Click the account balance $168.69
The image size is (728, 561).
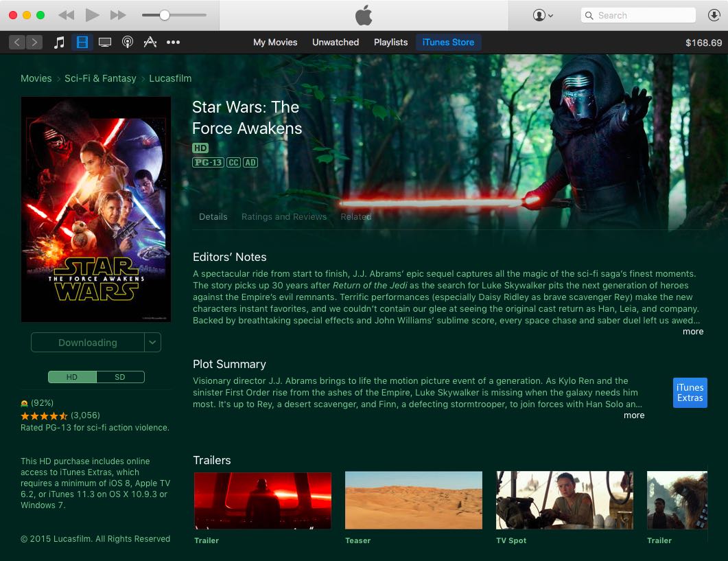703,43
